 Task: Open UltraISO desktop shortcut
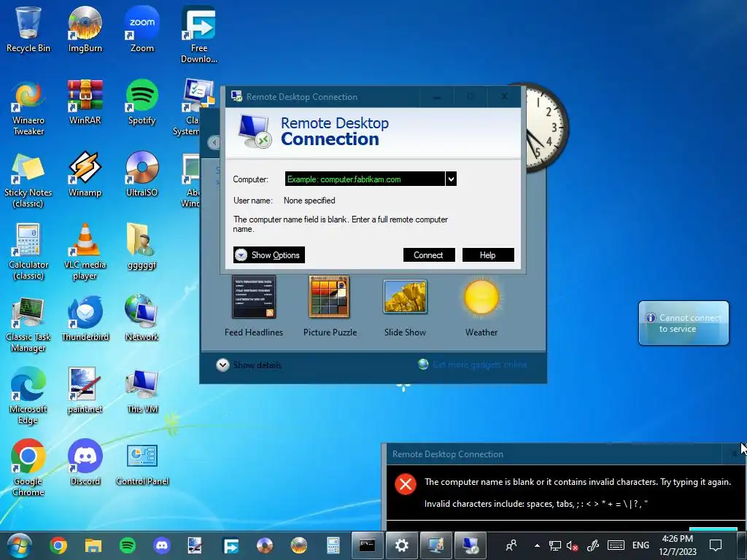(142, 174)
